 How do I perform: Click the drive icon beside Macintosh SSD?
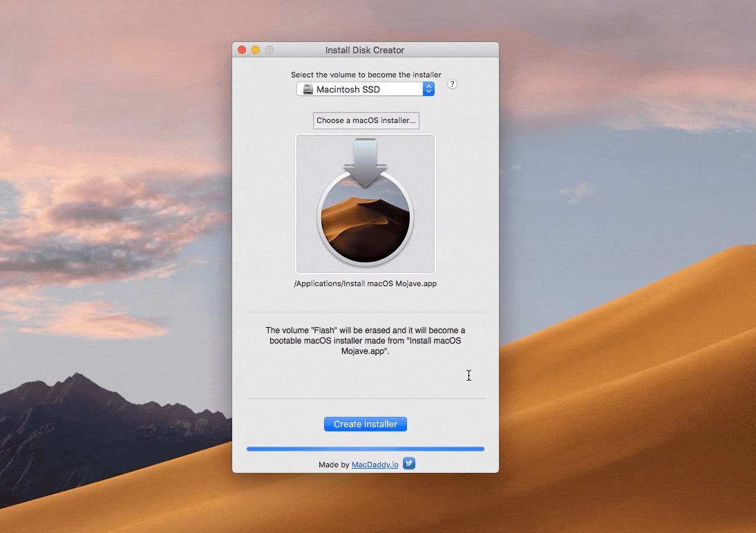click(308, 89)
